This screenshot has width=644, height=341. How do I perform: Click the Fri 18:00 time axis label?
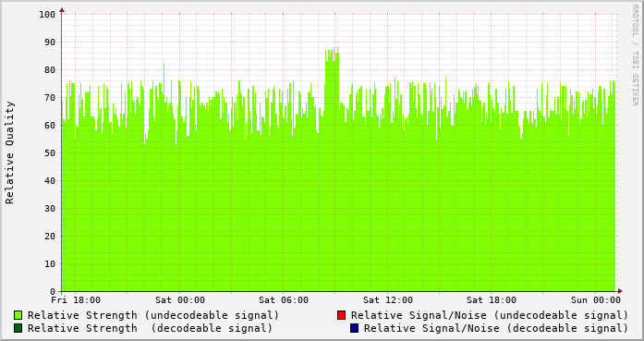pos(76,300)
